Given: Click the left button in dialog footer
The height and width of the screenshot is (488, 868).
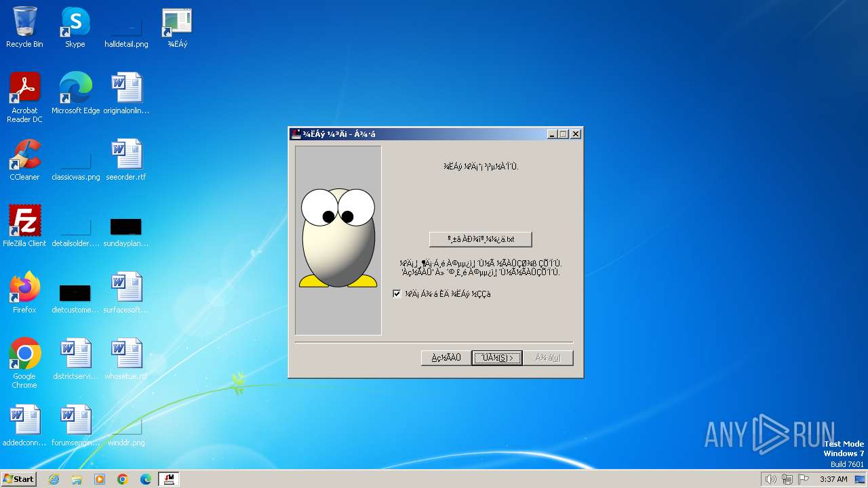Looking at the screenshot, I should coord(446,358).
